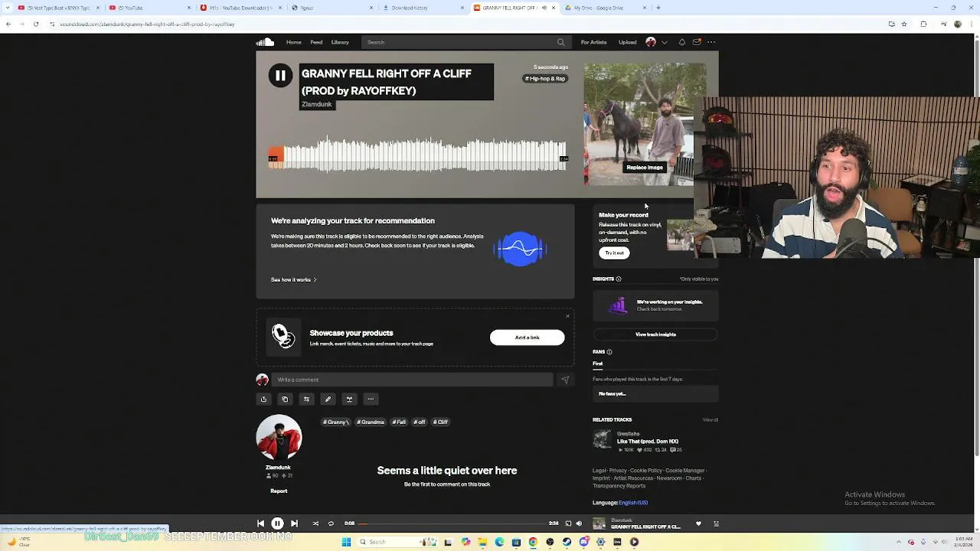Open the notifications bell
The width and height of the screenshot is (980, 551).
[x=681, y=42]
